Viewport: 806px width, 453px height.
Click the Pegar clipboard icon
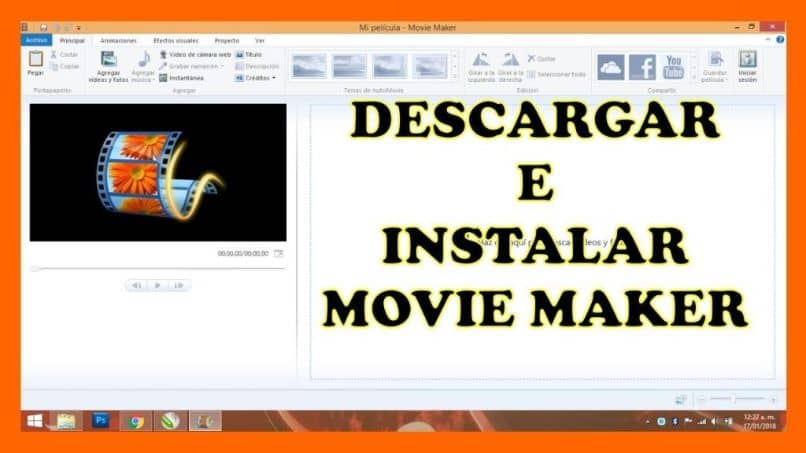tap(35, 59)
